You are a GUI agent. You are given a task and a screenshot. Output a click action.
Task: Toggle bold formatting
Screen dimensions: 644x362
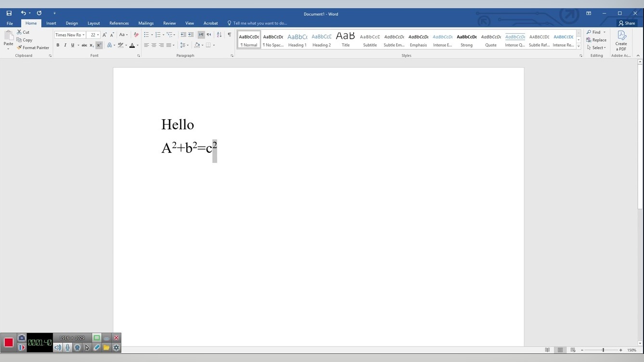click(58, 45)
